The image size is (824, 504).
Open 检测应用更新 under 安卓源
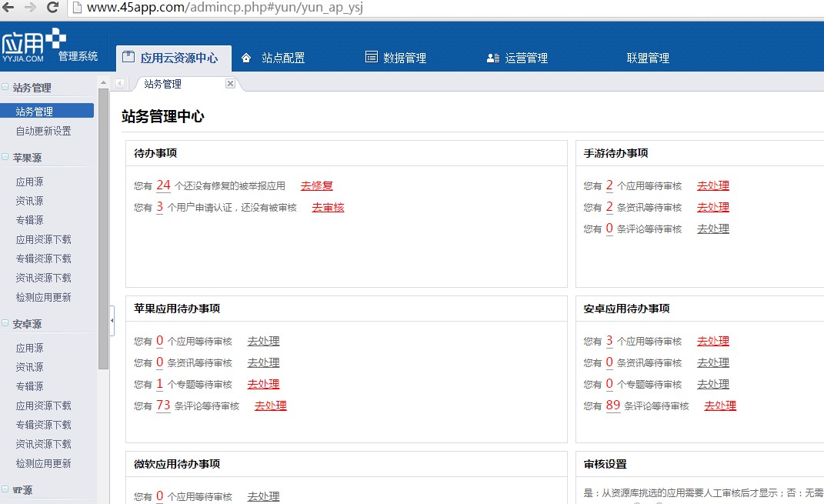pyautogui.click(x=43, y=463)
